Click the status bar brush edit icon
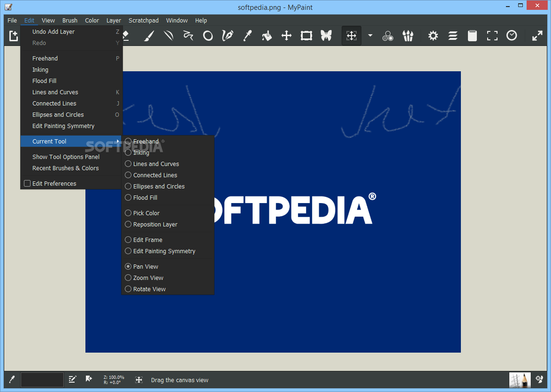551x392 pixels. pos(72,379)
